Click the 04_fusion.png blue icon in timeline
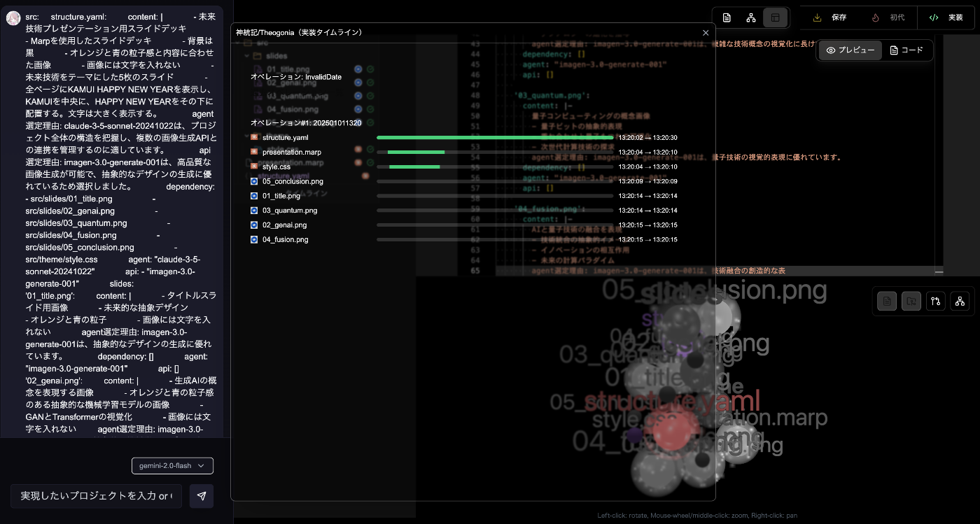This screenshot has width=980, height=524. (x=254, y=240)
